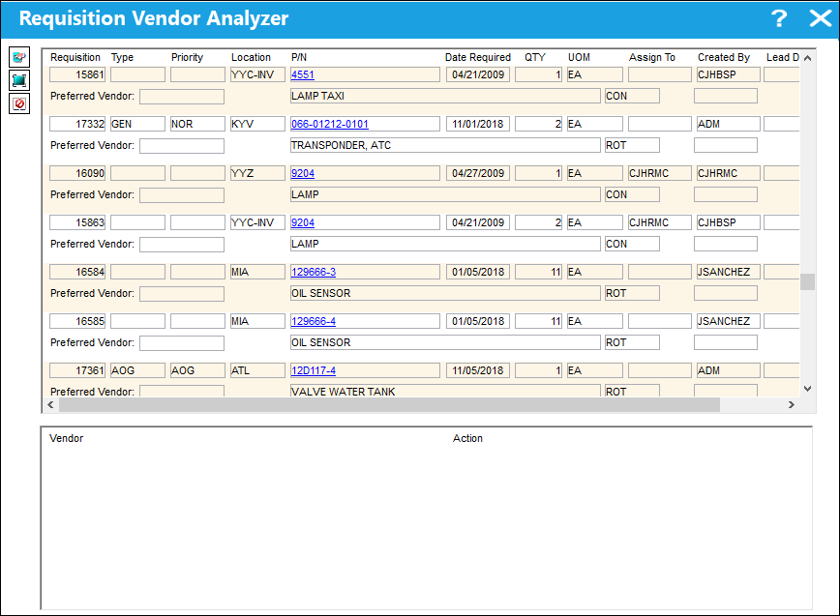Open P/N 9204 link for requisition 15863
This screenshot has width=840, height=616.
pos(303,222)
